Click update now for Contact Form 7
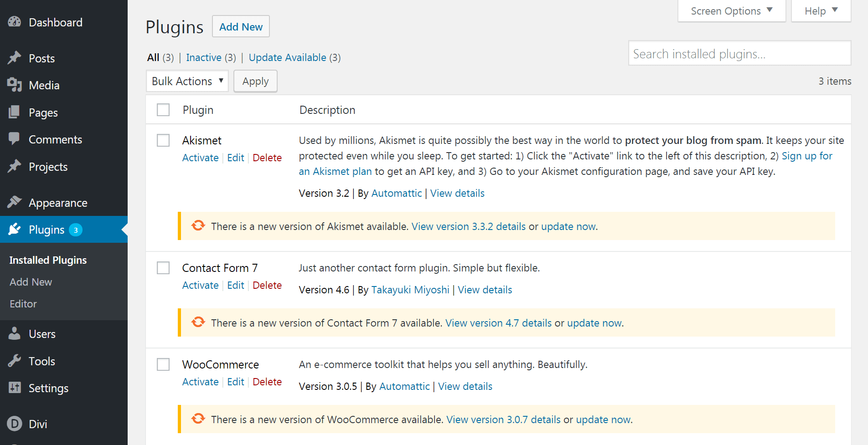This screenshot has height=445, width=868. click(x=594, y=323)
